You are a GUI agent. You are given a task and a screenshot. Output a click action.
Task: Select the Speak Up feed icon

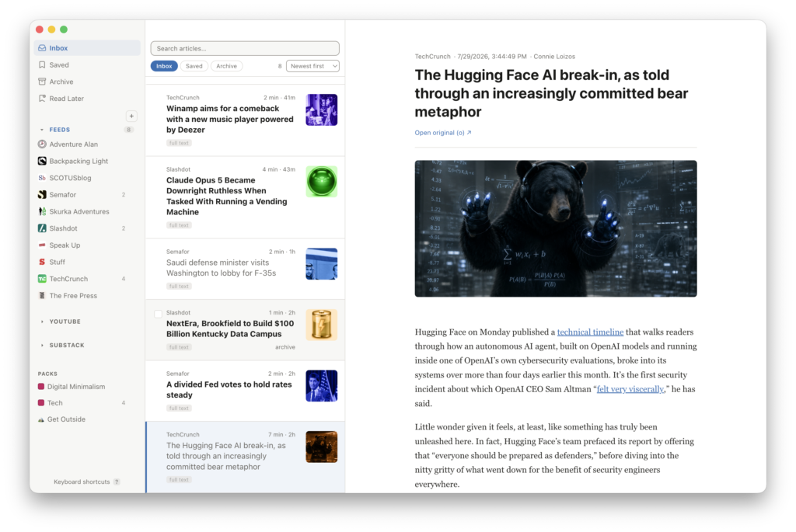pyautogui.click(x=42, y=245)
